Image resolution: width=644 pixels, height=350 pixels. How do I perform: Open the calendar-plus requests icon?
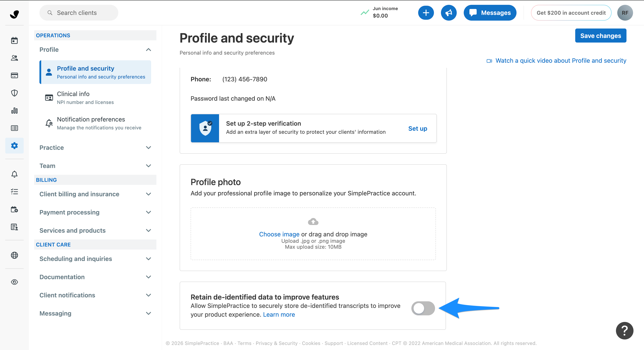pos(14,209)
